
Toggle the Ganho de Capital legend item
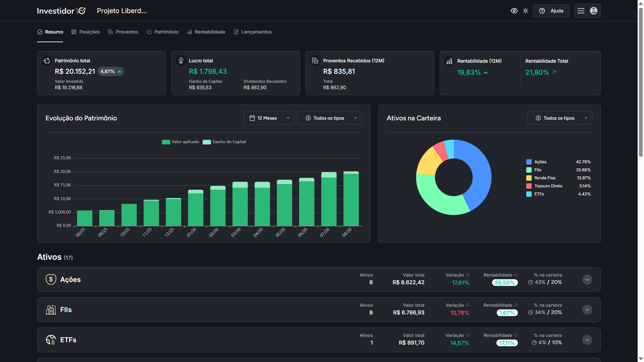pyautogui.click(x=224, y=142)
